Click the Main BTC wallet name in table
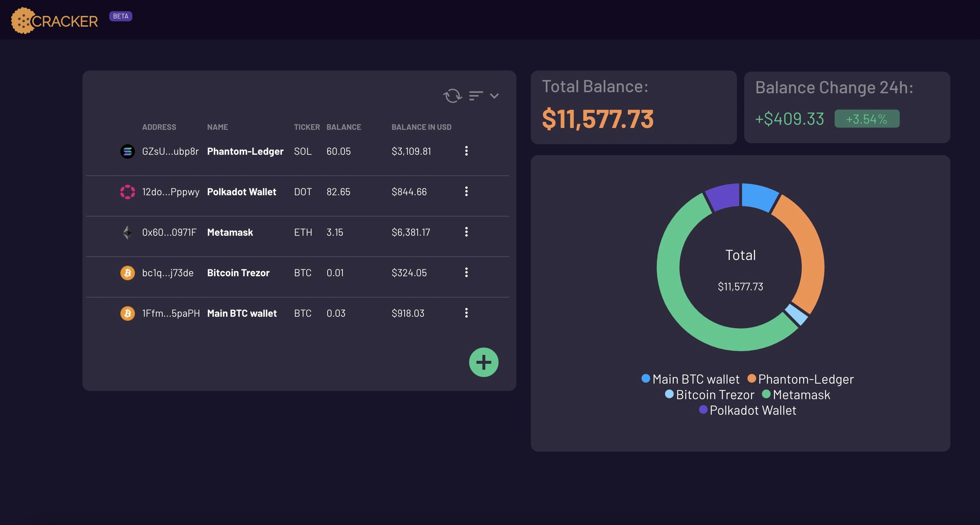The height and width of the screenshot is (525, 980). (242, 313)
